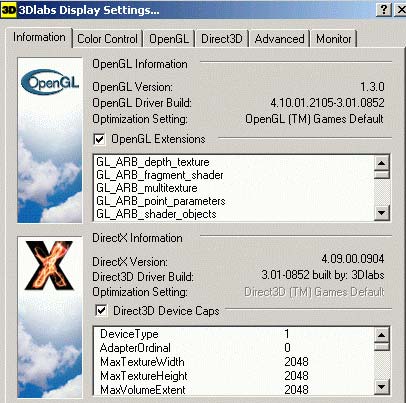Click the extensions list scrollbar thumb
The width and height of the screenshot is (406, 403).
382,175
